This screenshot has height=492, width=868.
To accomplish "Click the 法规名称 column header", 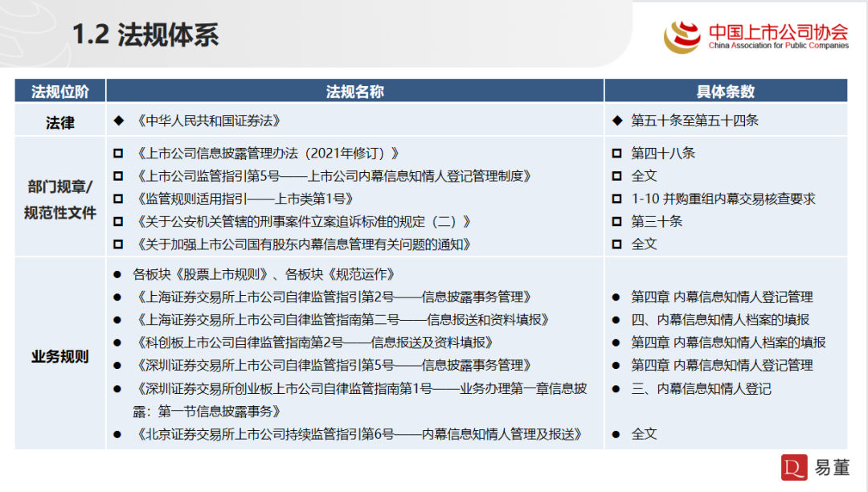I will point(357,91).
